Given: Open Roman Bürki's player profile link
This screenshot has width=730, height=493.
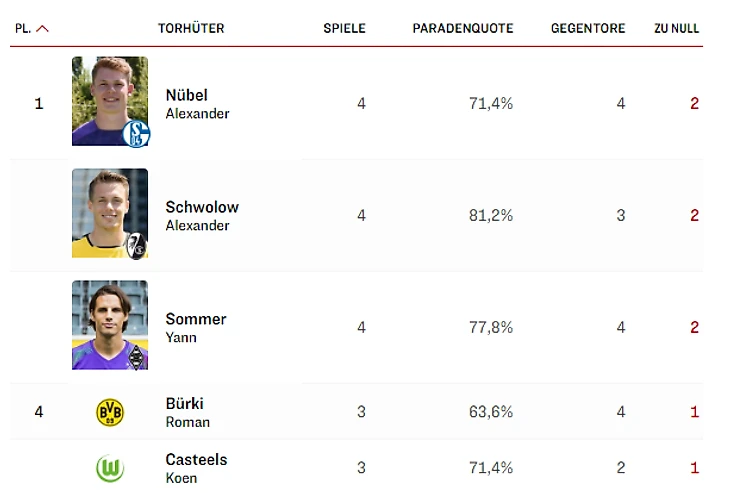Looking at the screenshot, I should pyautogui.click(x=184, y=404).
